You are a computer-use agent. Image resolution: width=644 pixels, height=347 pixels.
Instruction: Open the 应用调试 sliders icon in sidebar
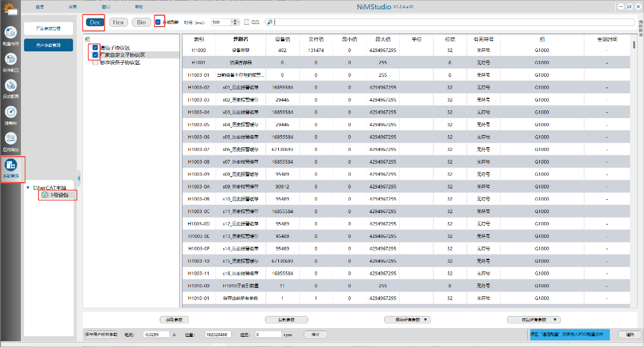click(x=11, y=138)
